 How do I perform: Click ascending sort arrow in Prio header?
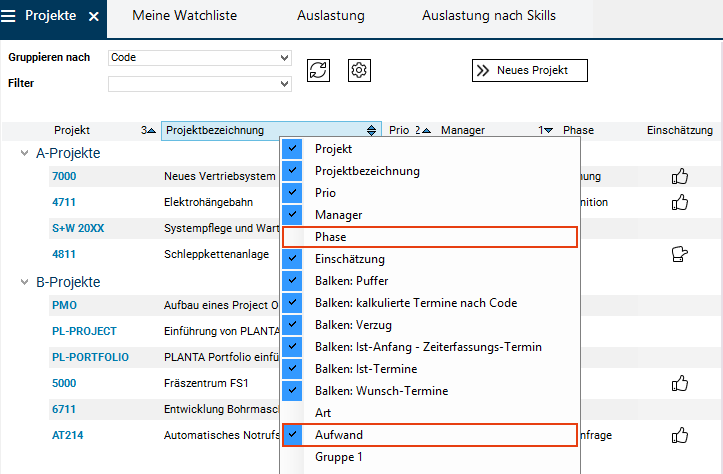[427, 131]
